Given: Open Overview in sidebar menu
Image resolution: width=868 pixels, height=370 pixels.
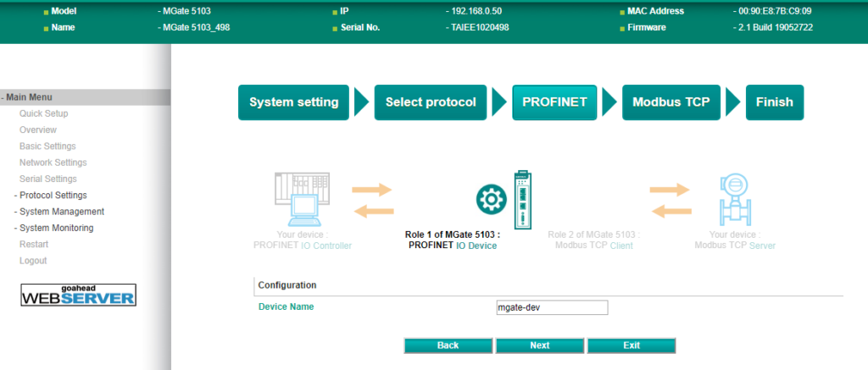Looking at the screenshot, I should 37,130.
